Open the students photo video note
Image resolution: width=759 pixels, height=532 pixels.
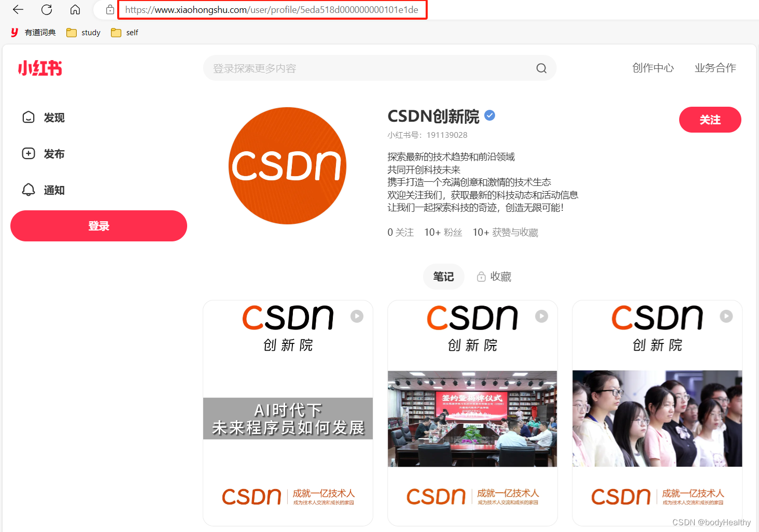[657, 413]
